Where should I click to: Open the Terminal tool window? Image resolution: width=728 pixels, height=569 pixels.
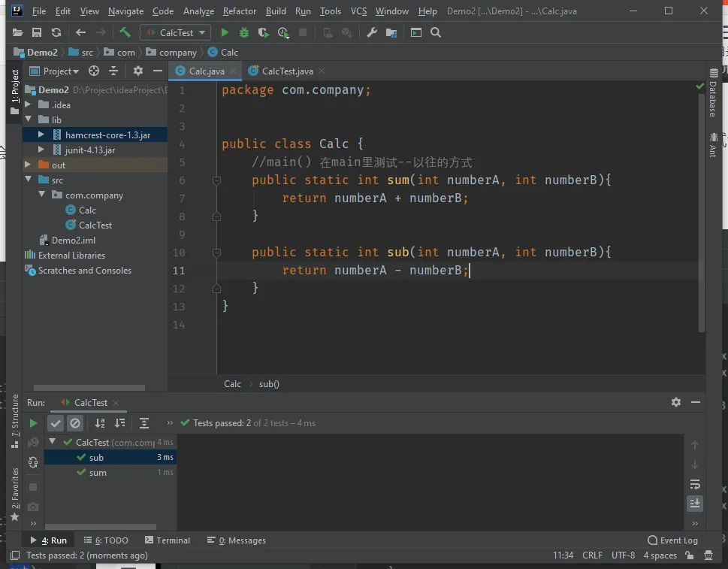[x=167, y=540]
